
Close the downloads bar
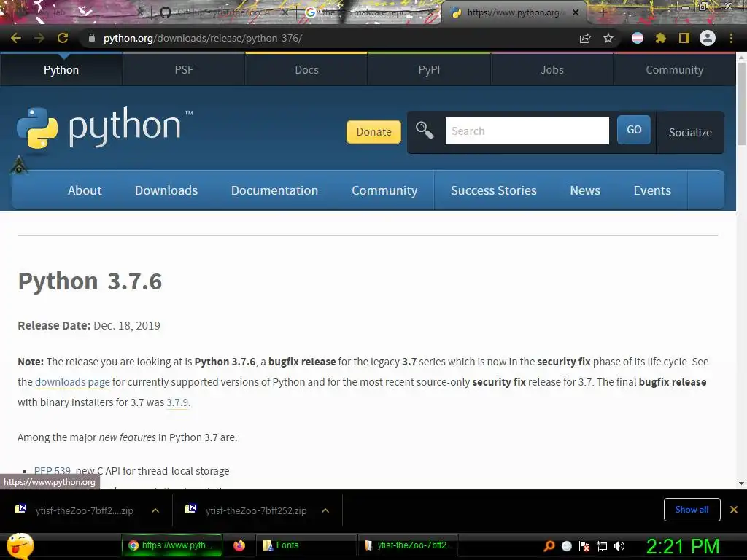click(x=734, y=510)
